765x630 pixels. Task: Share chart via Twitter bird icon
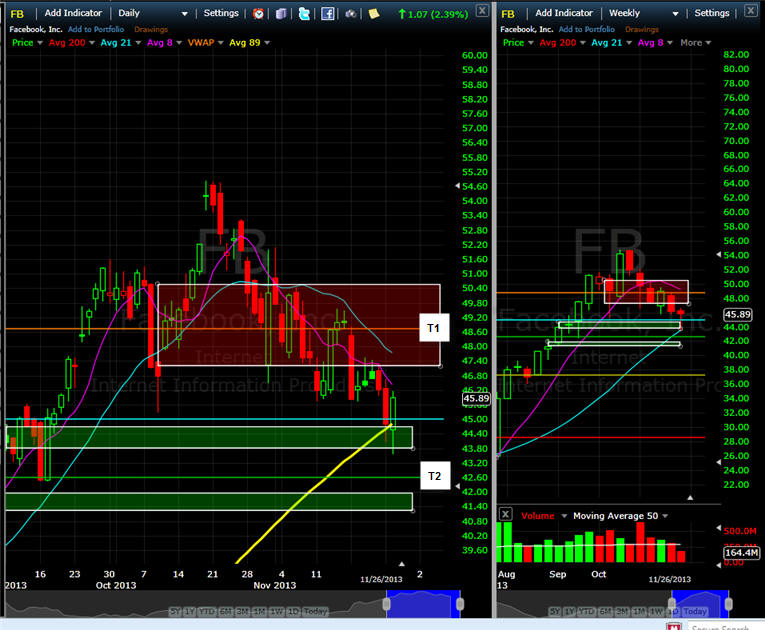point(304,14)
